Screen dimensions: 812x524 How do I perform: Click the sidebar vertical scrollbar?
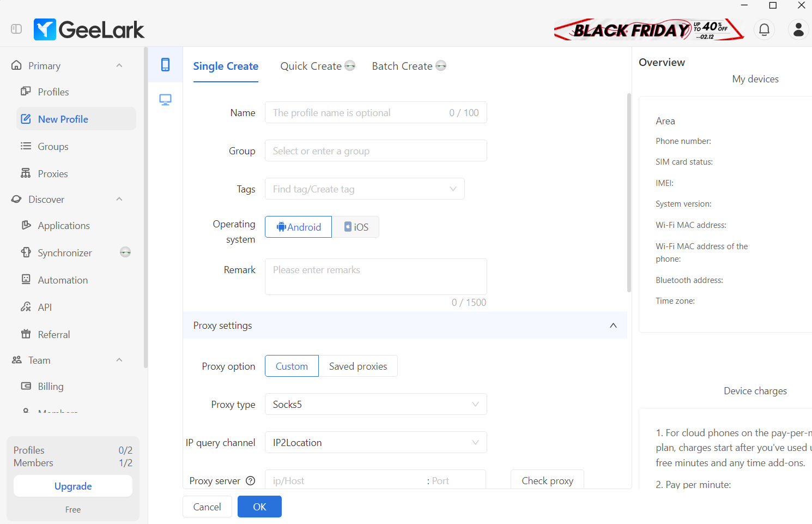coord(146,207)
